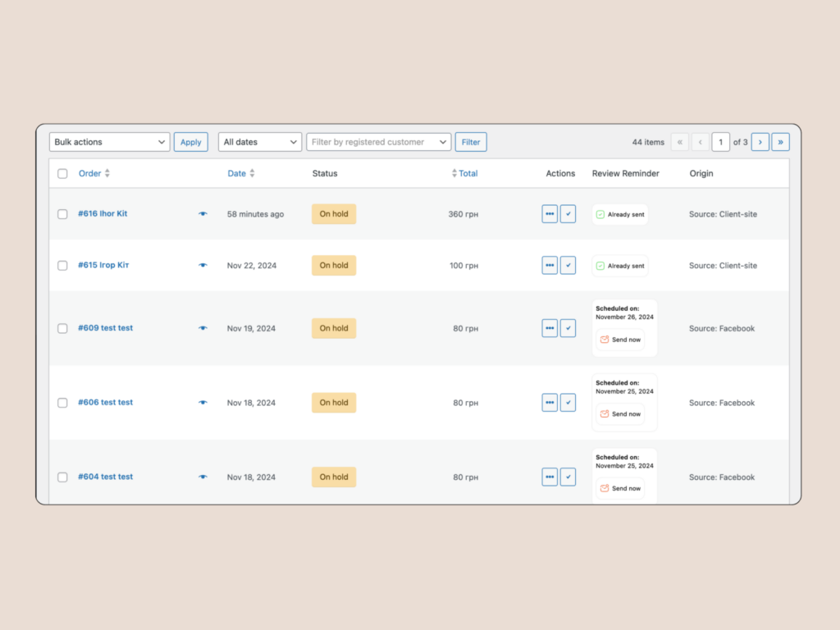Click the complete checkmark for order #604
The image size is (840, 630).
coord(568,477)
